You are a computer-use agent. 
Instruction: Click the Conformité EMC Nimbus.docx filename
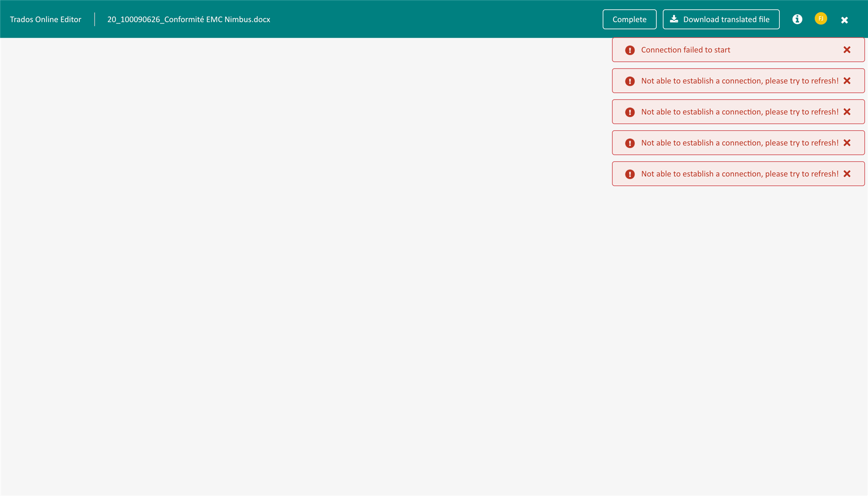point(188,19)
